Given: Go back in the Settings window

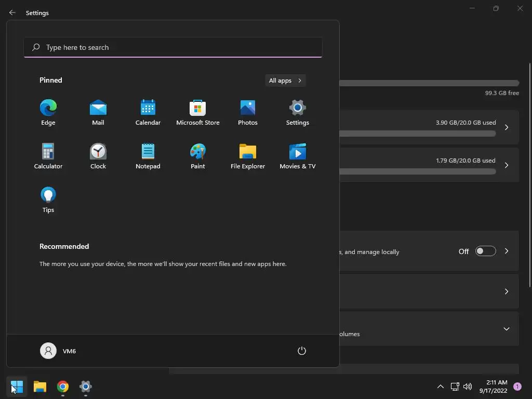Looking at the screenshot, I should pos(12,12).
